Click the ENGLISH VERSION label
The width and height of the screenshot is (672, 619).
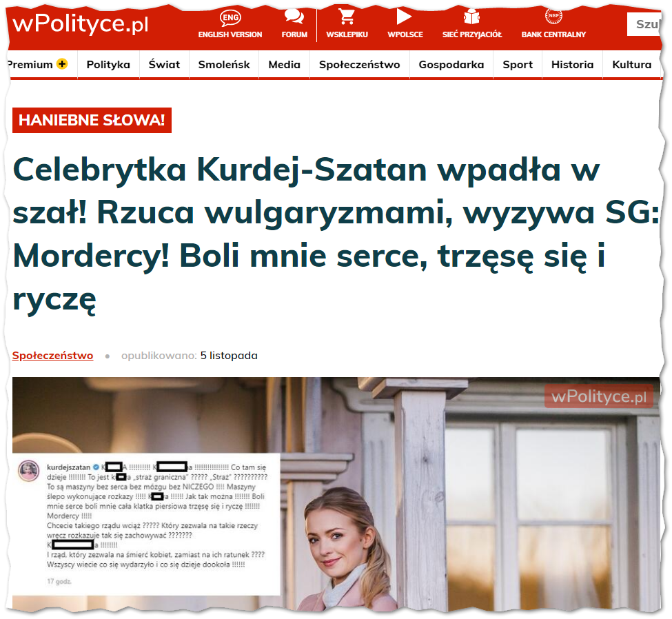coord(230,34)
